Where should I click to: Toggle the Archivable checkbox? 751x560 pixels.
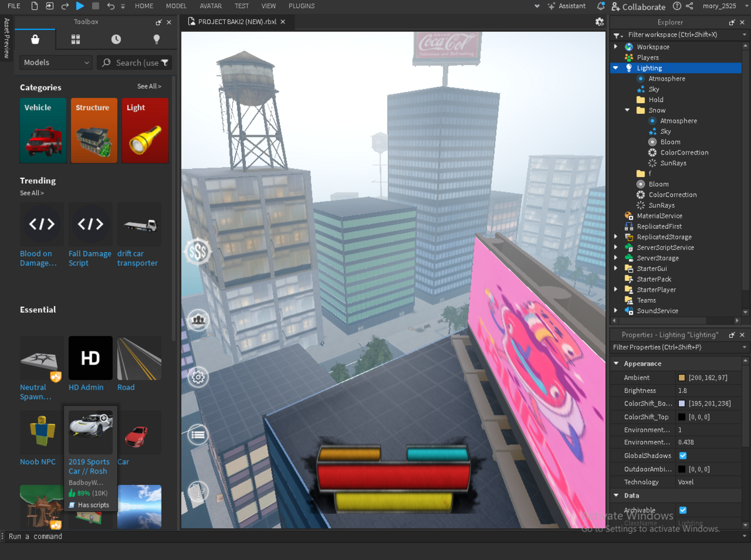683,510
